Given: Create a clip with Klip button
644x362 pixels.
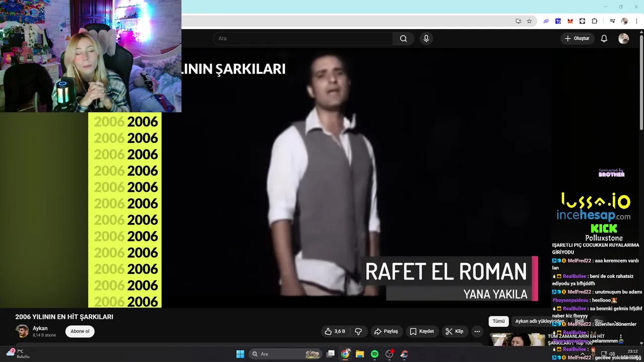Looking at the screenshot, I should 454,331.
